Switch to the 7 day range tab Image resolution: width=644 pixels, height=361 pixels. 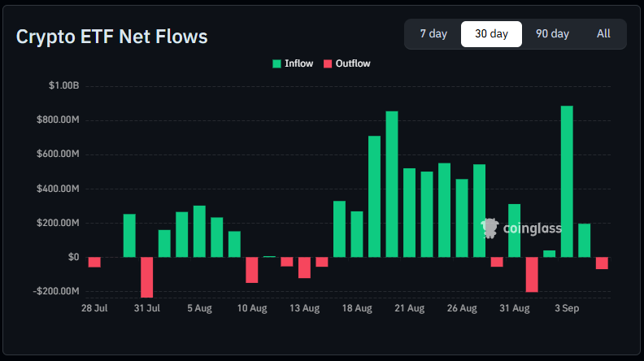pyautogui.click(x=433, y=33)
